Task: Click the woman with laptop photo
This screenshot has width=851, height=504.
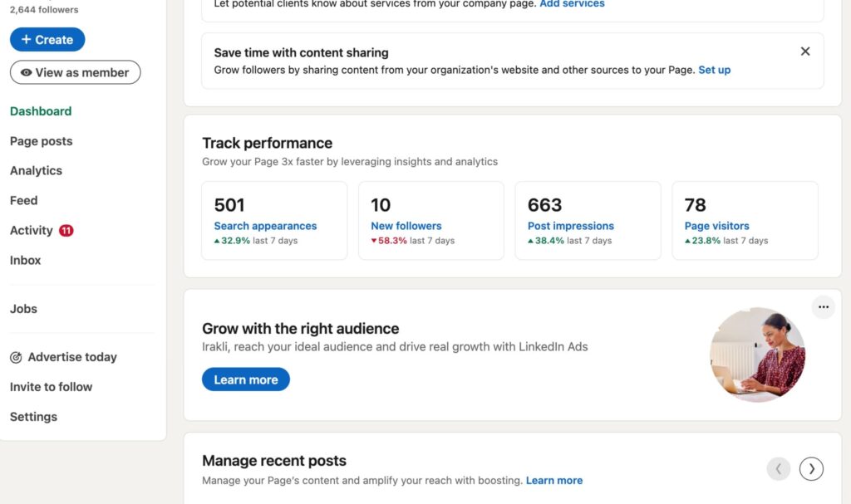Action: point(758,355)
